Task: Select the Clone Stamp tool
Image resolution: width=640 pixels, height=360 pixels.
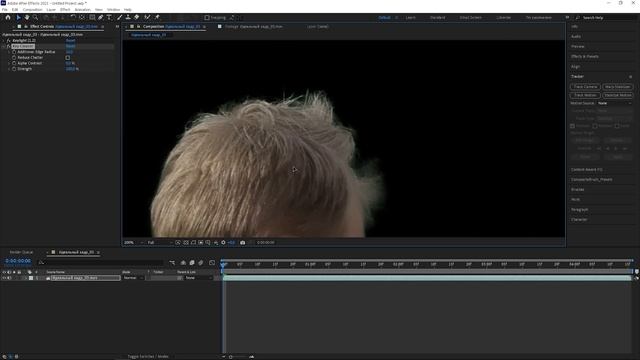Action: [128, 18]
